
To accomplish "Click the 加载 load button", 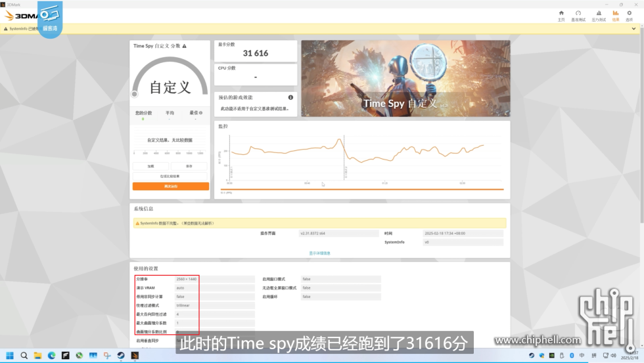I will (x=150, y=166).
